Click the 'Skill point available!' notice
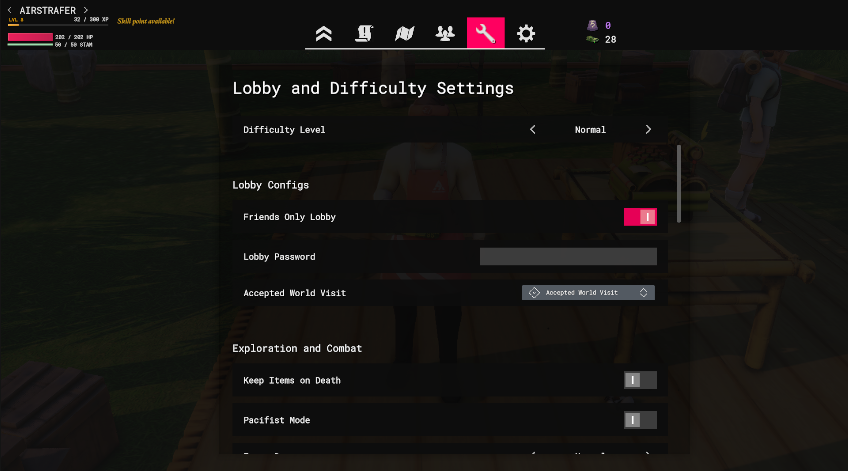 (x=146, y=20)
